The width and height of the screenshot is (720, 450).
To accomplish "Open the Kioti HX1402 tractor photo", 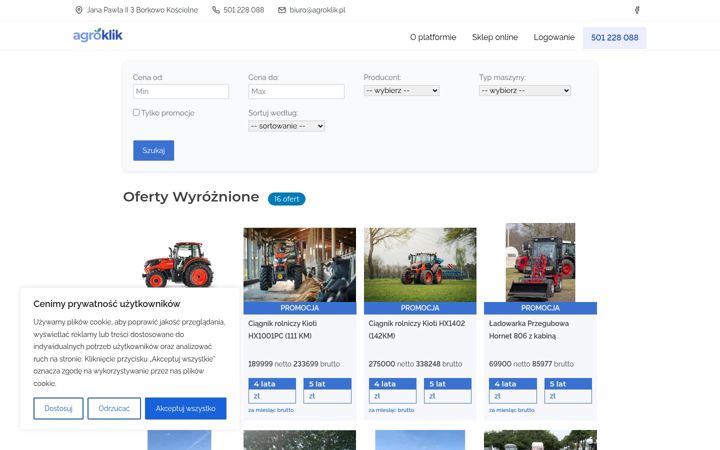I will click(420, 264).
